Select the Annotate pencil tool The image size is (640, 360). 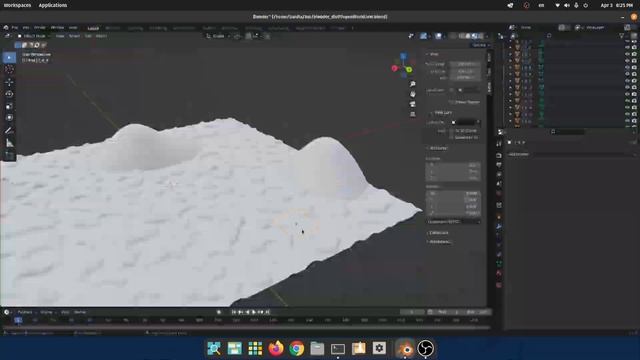tap(9, 131)
